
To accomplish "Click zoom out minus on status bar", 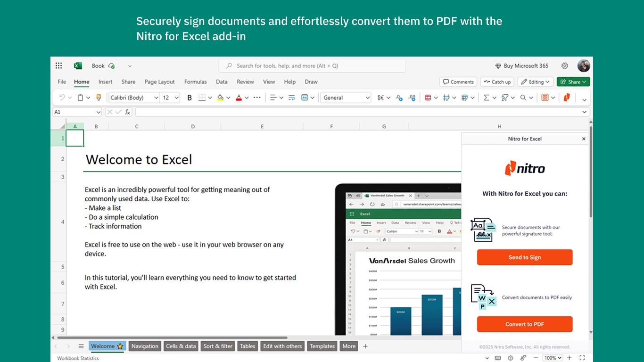I will (537, 358).
